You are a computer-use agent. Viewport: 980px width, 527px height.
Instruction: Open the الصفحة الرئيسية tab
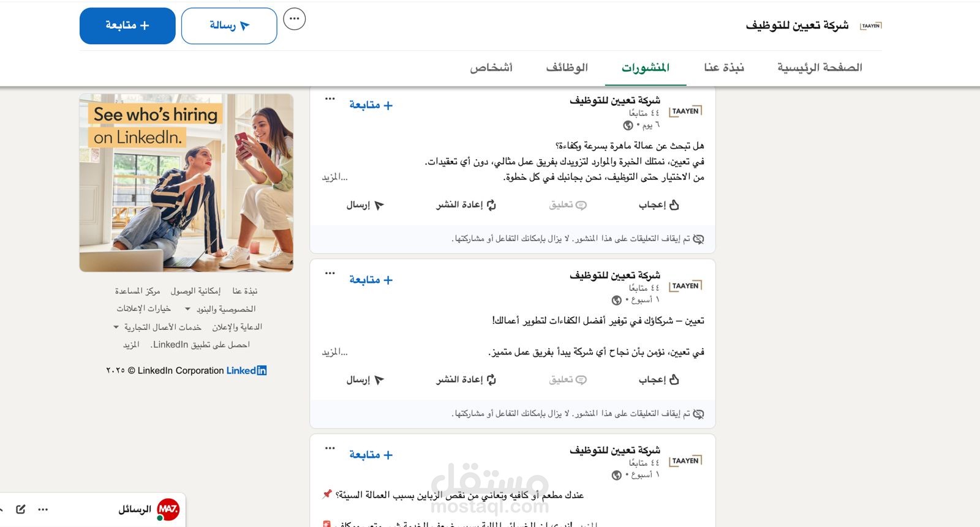point(820,67)
